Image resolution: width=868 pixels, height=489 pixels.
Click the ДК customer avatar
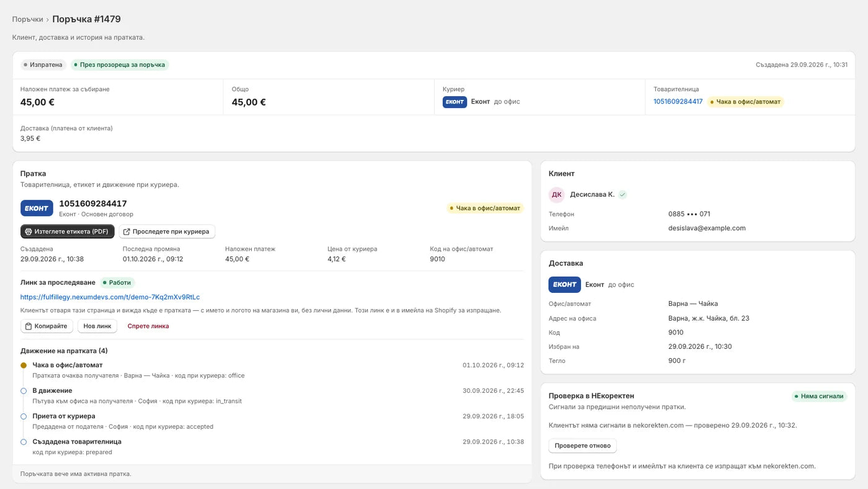(x=557, y=194)
